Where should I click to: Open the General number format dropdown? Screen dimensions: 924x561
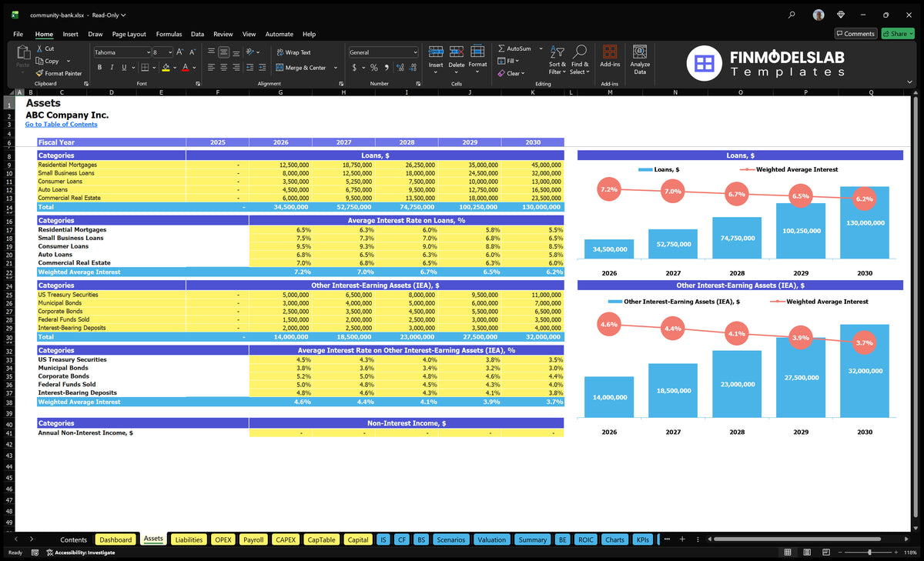pyautogui.click(x=415, y=52)
